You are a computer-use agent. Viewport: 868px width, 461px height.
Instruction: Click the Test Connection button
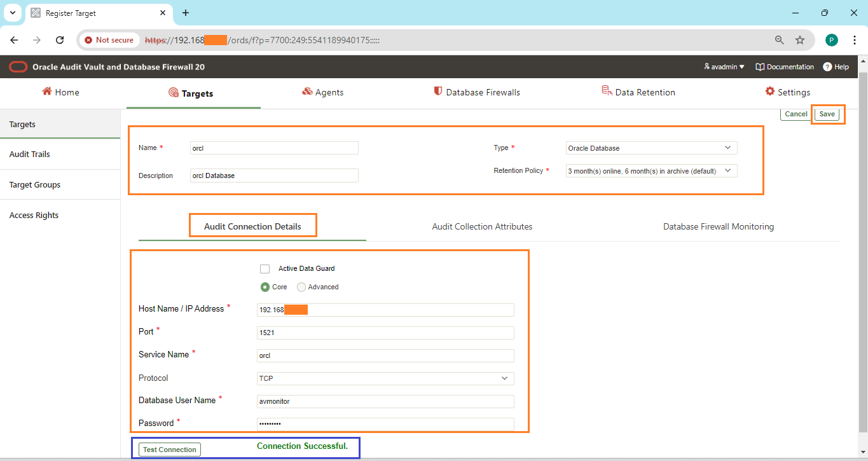(169, 450)
